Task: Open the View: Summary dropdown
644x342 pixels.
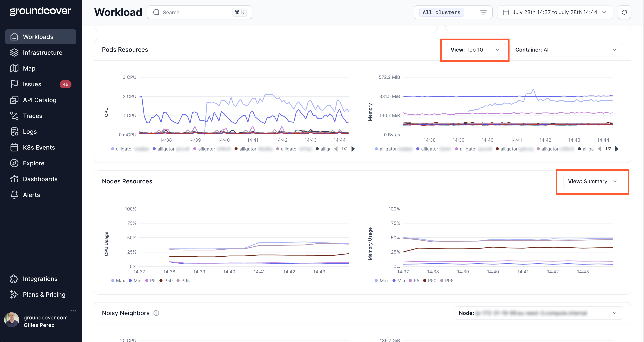Action: pyautogui.click(x=592, y=181)
